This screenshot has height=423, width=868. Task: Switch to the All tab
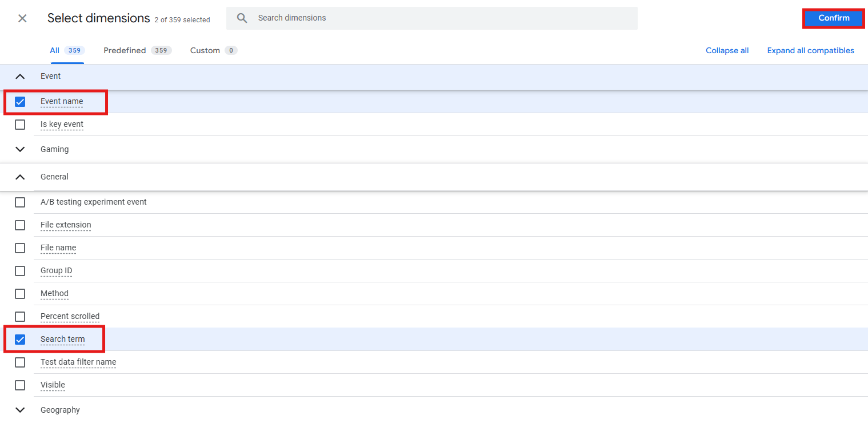pos(67,50)
